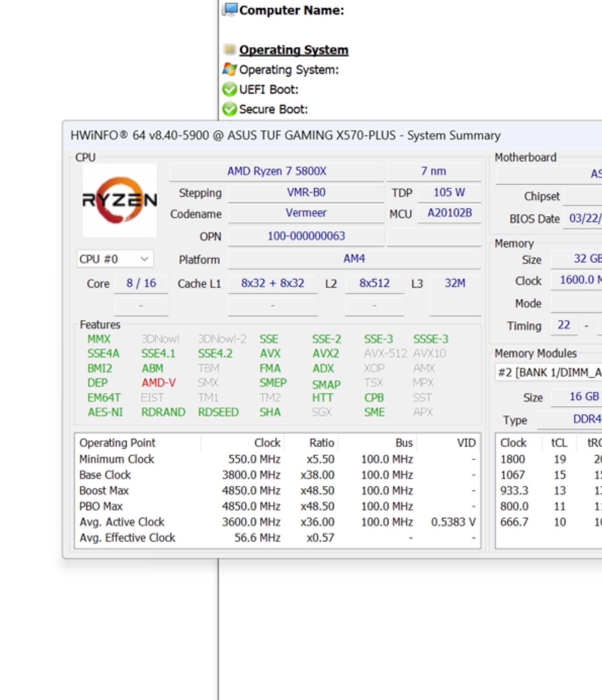The image size is (602, 700).
Task: Click the EM64T feature label
Action: pyautogui.click(x=104, y=398)
